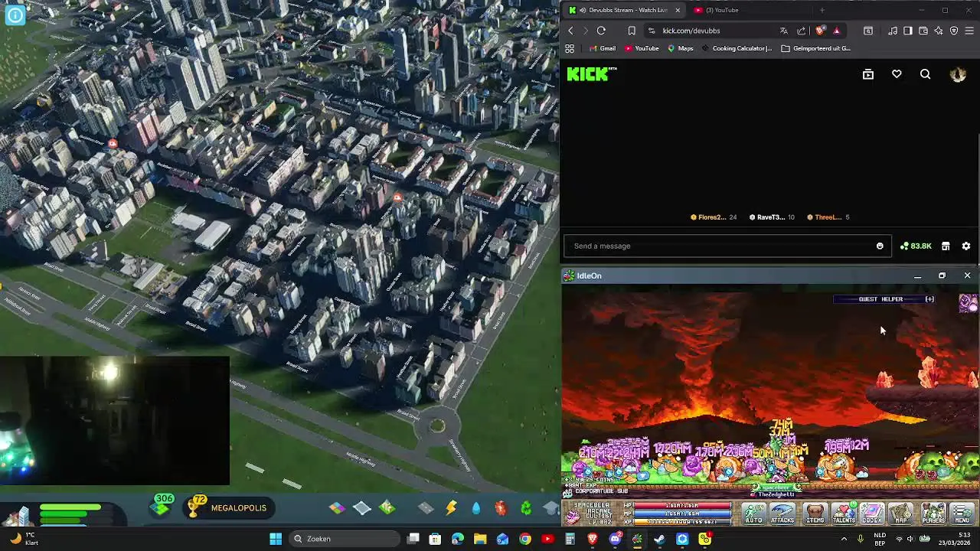Reload the Kick page
Viewport: 980px width, 551px height.
coord(601,31)
